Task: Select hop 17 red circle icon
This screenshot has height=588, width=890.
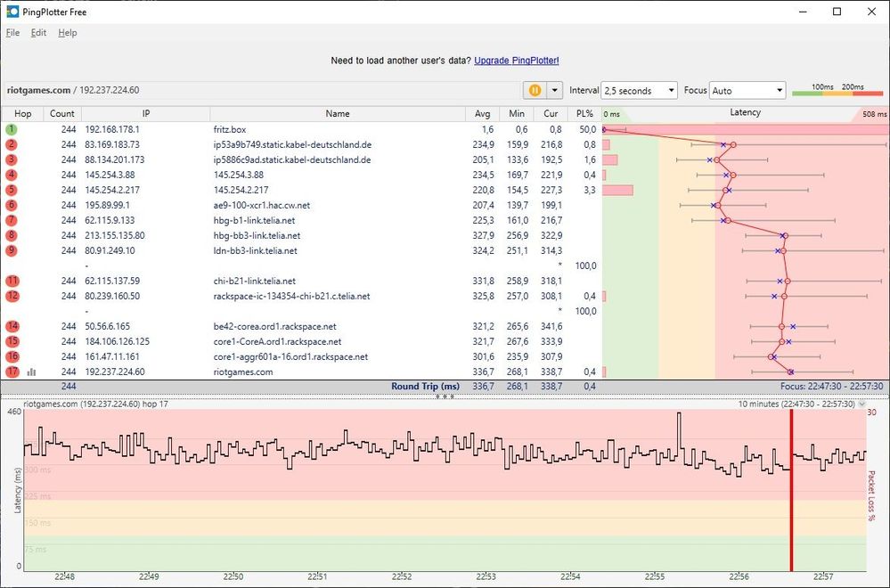Action: coord(12,372)
